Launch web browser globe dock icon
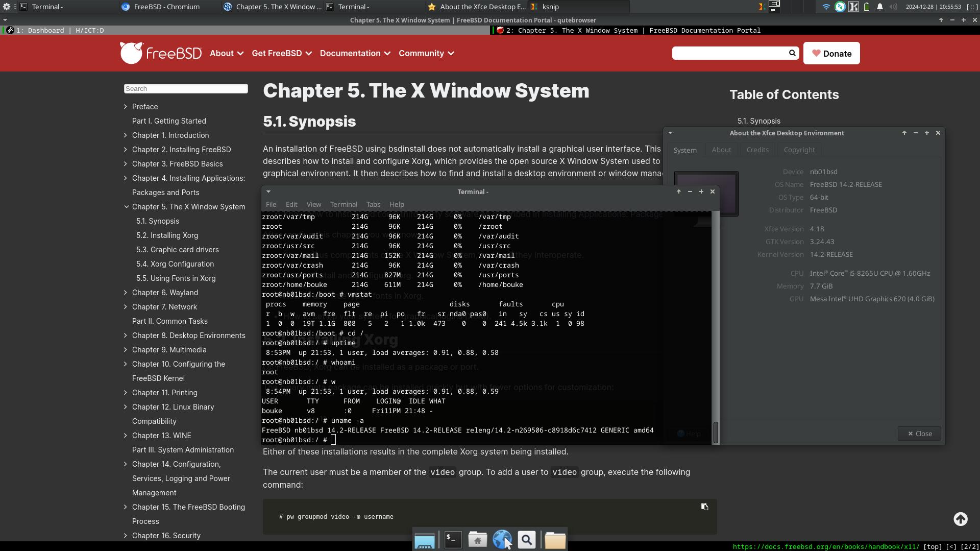Image resolution: width=980 pixels, height=551 pixels. [x=502, y=539]
